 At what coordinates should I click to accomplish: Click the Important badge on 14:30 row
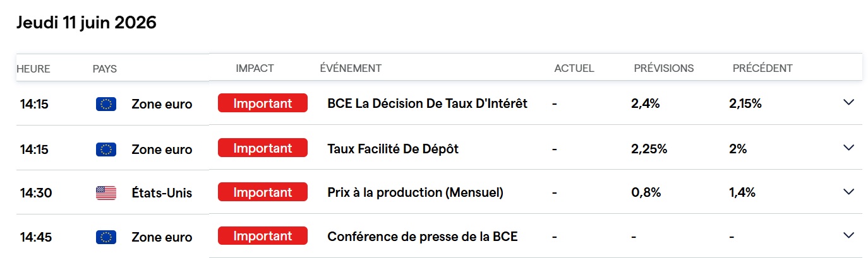coord(263,192)
